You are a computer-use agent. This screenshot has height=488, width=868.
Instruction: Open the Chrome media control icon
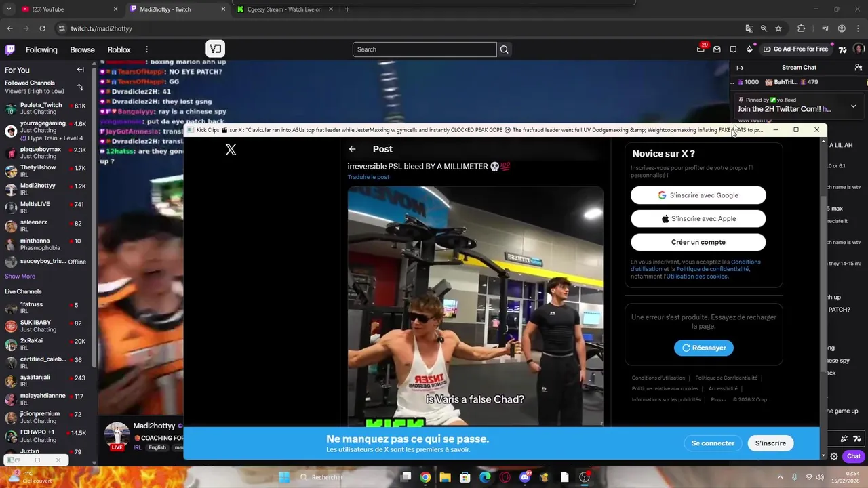tap(825, 28)
